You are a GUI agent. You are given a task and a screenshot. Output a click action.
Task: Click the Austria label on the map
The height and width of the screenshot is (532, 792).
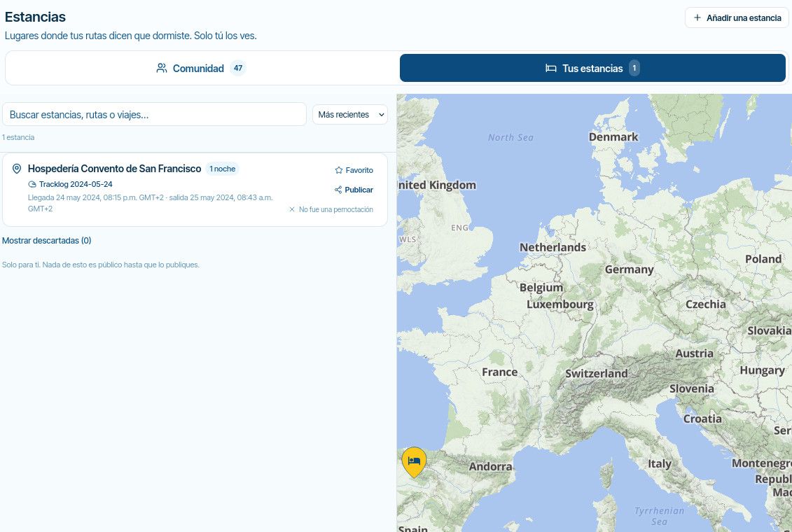[x=695, y=353]
